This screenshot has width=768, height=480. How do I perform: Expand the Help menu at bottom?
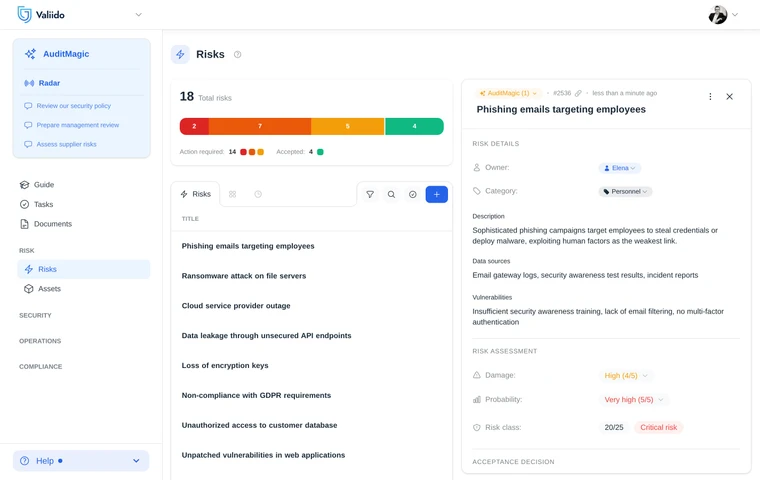[x=81, y=461]
